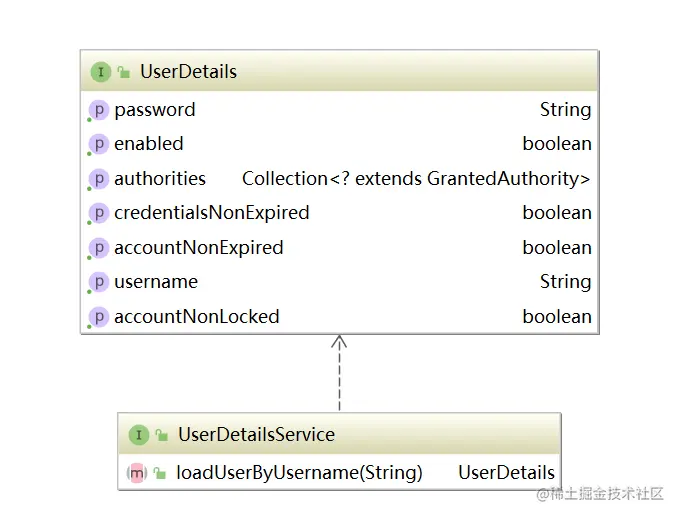Click the property icon for authorities
679x517 pixels.
click(98, 179)
